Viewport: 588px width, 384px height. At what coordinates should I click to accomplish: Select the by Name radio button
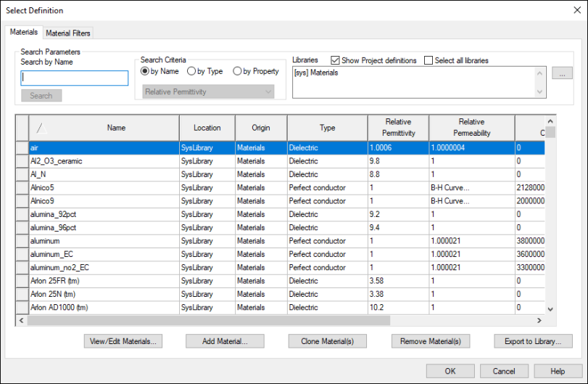tap(145, 71)
